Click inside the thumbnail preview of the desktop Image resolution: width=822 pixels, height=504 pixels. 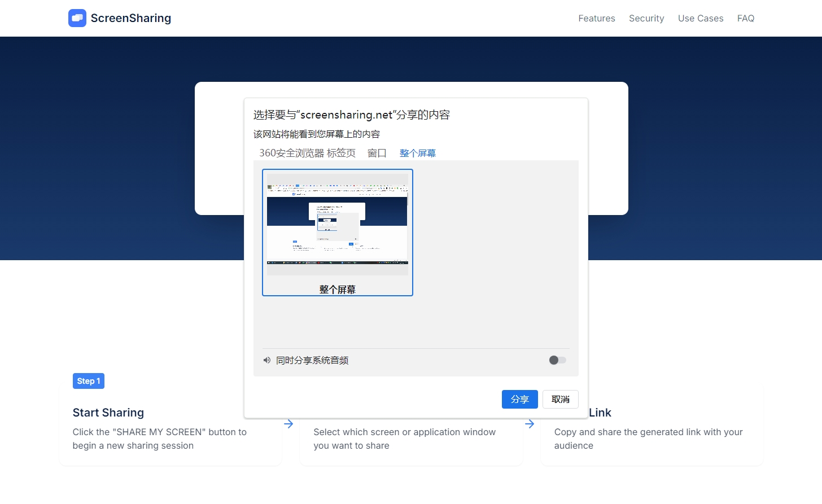337,223
